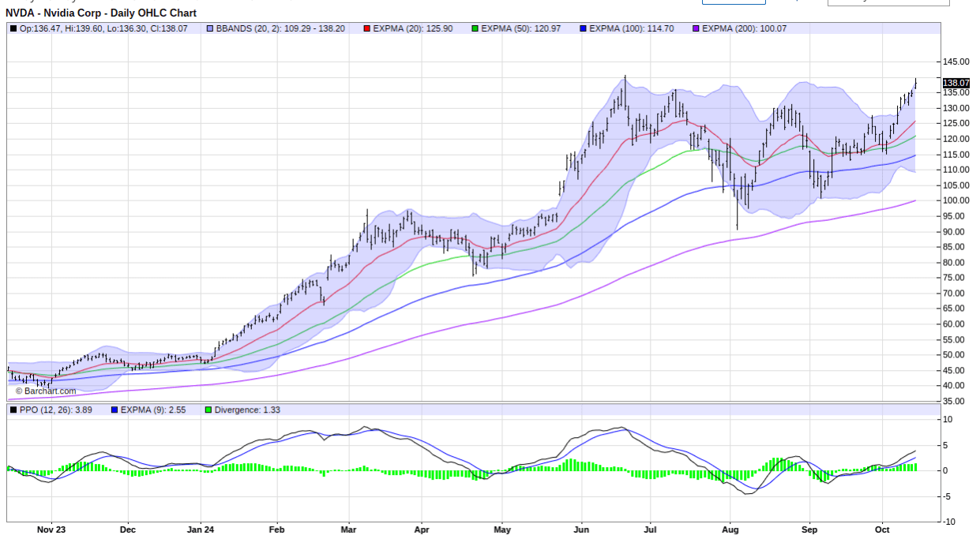
Task: Click the Mar date axis label
Action: point(349,529)
